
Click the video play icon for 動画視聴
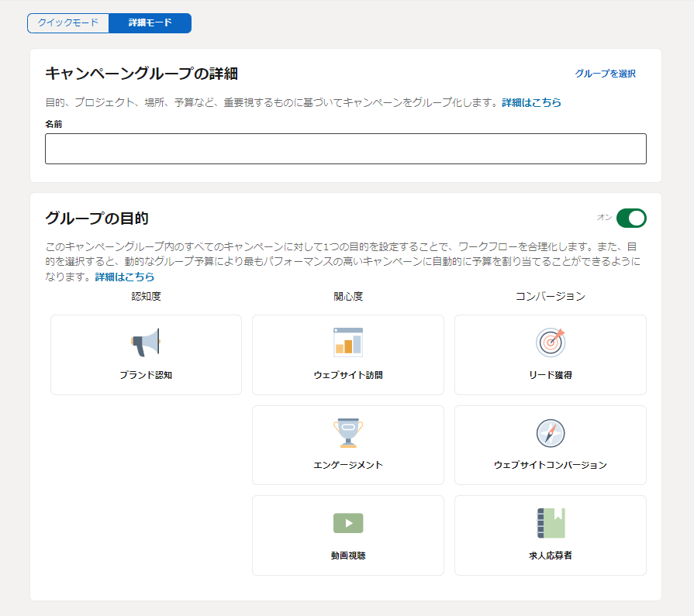[348, 523]
